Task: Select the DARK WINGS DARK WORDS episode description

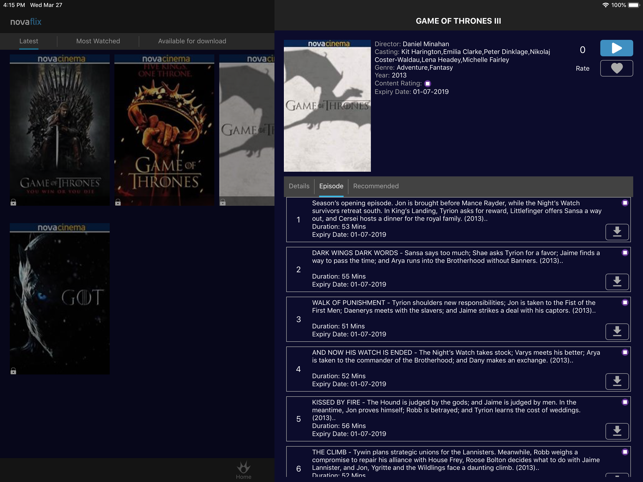Action: pyautogui.click(x=456, y=257)
